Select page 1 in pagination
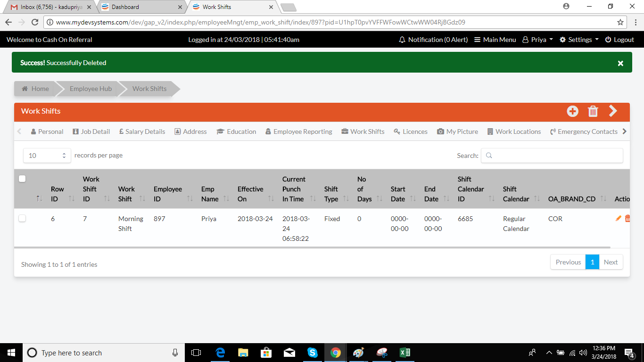Screen dimensions: 644x362 [x=592, y=262]
